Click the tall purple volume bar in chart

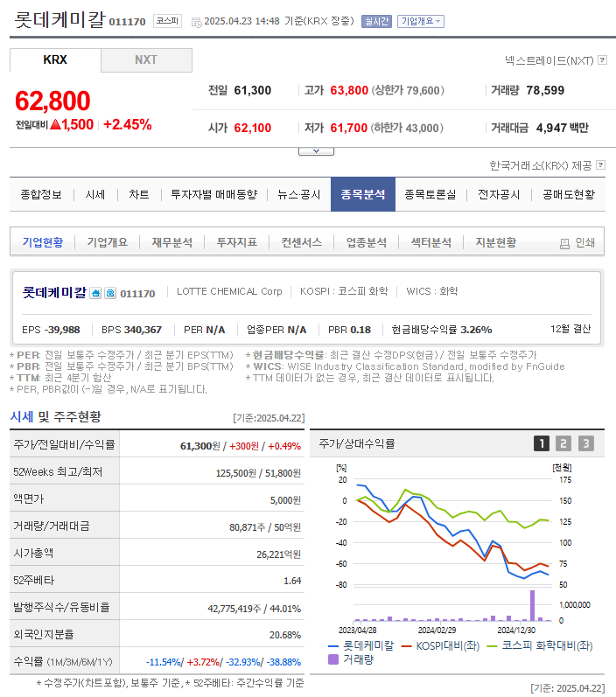pyautogui.click(x=532, y=605)
